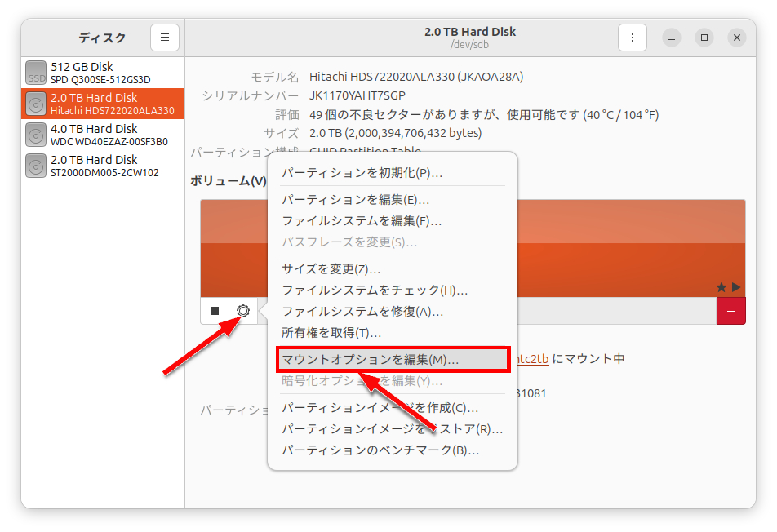Open the three-dot drive options menu
This screenshot has height=532, width=777.
632,38
